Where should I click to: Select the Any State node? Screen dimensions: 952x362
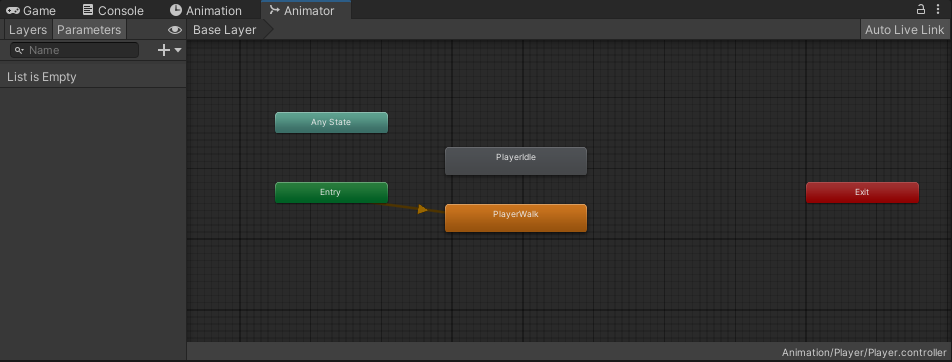point(332,123)
